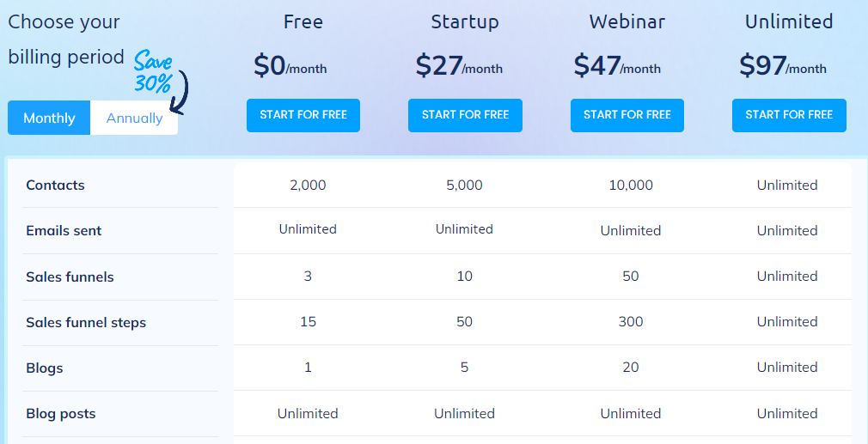Start for free on Unlimited plan

tap(789, 115)
